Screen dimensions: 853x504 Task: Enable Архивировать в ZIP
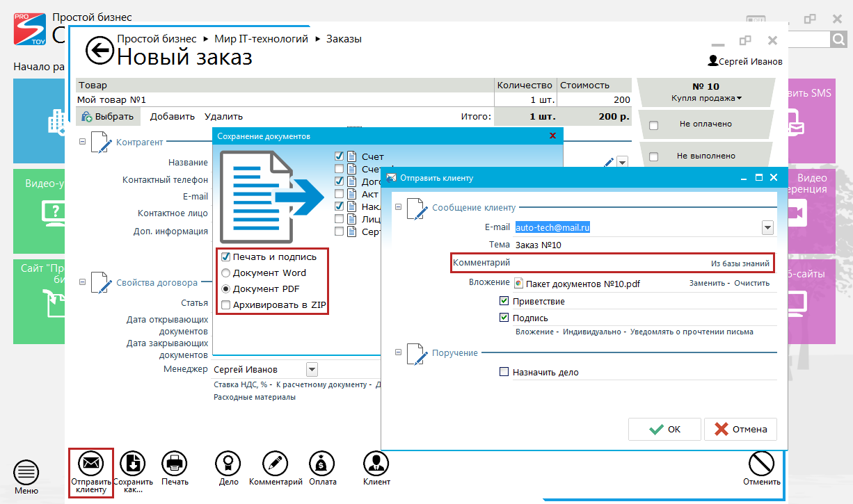pos(225,304)
